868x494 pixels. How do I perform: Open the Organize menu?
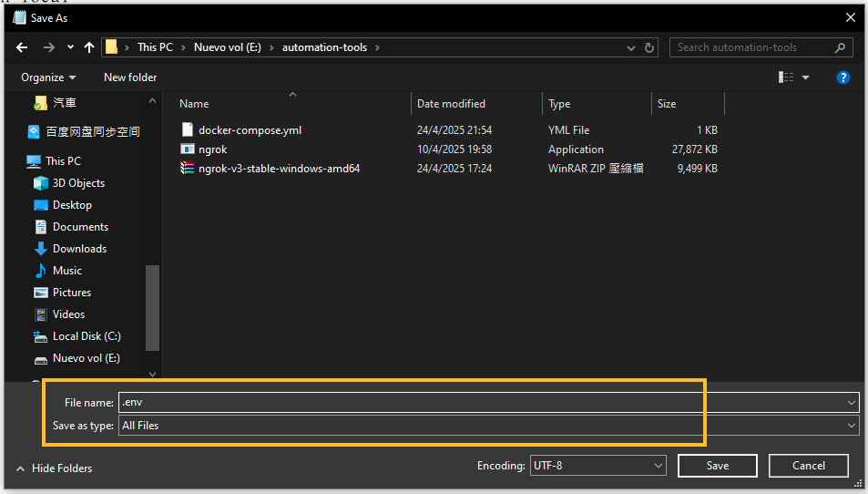[x=48, y=77]
